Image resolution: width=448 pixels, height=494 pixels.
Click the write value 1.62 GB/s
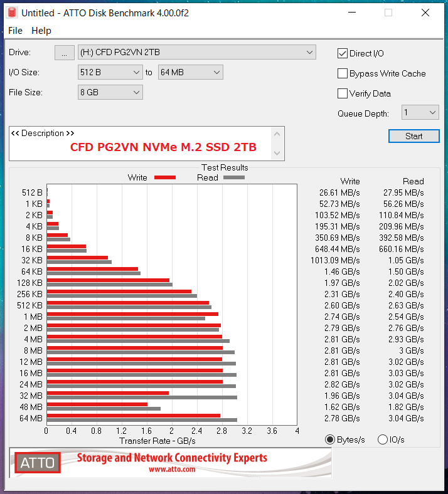point(342,407)
